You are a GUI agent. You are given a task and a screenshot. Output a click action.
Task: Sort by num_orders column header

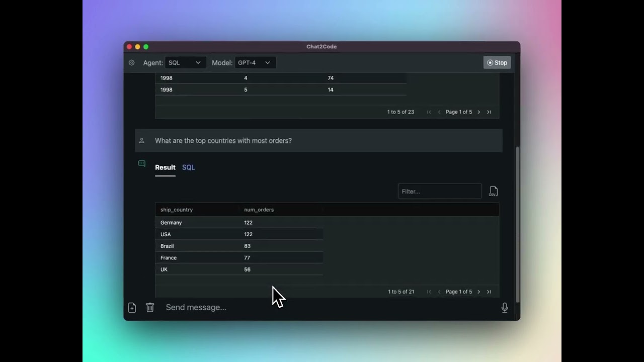pos(259,210)
